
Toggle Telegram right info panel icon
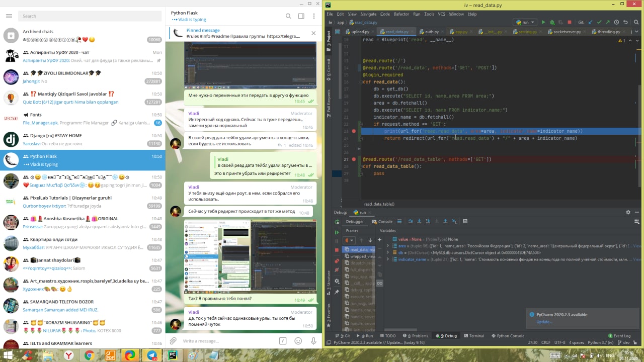click(x=301, y=16)
